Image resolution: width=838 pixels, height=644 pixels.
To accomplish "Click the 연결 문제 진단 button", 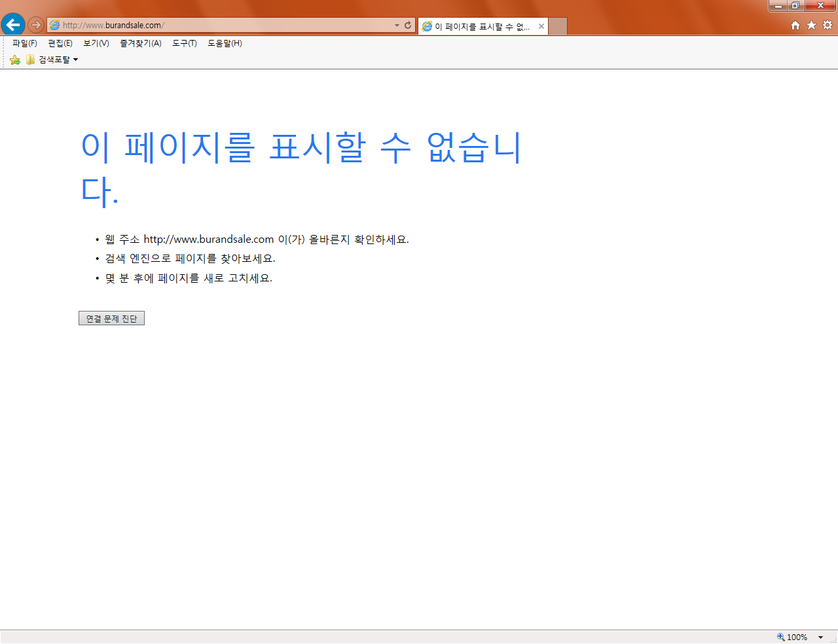I will 111,318.
